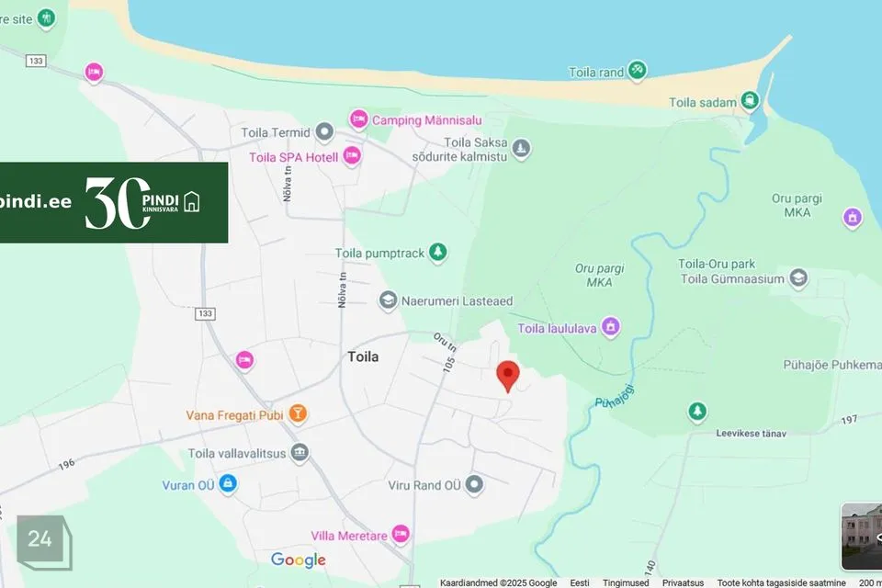The width and height of the screenshot is (882, 588).
Task: Select the Viru Rand OÜ marker
Action: (x=474, y=484)
